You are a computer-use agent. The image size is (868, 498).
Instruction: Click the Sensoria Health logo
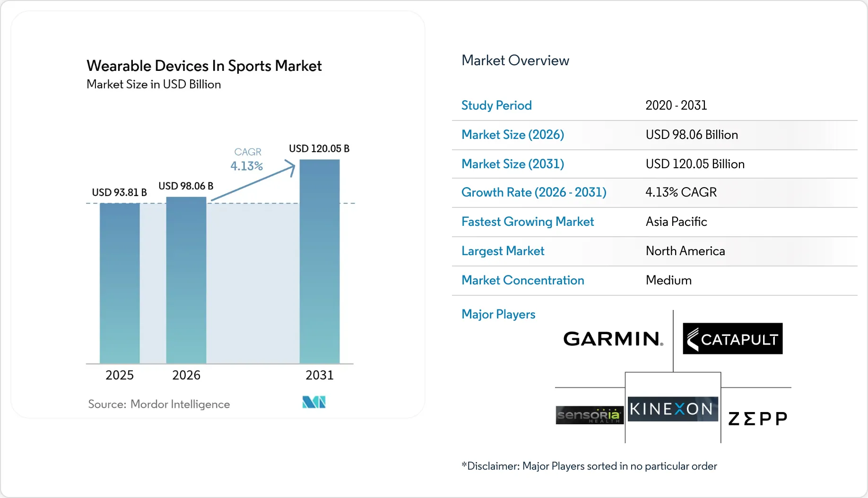[590, 415]
